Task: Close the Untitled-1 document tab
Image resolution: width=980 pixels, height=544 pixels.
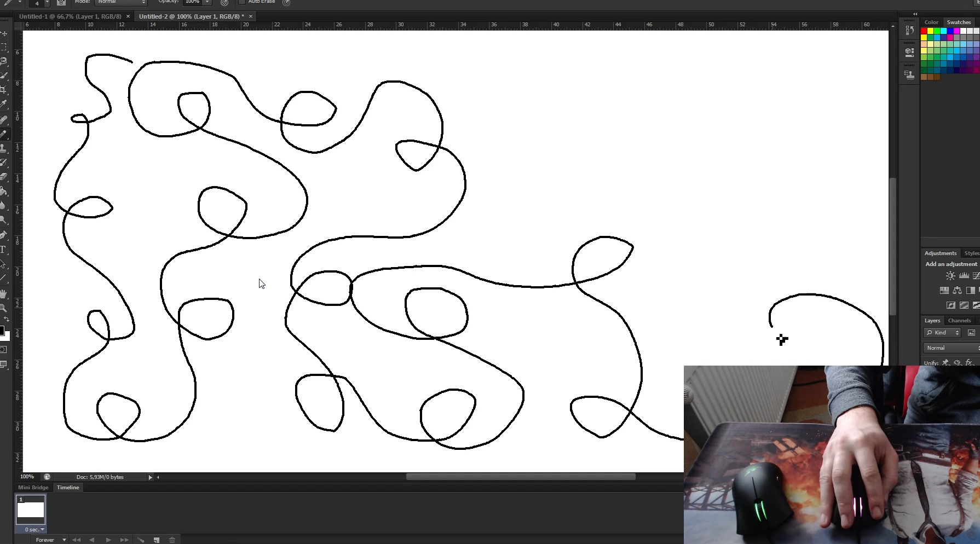Action: pos(128,16)
